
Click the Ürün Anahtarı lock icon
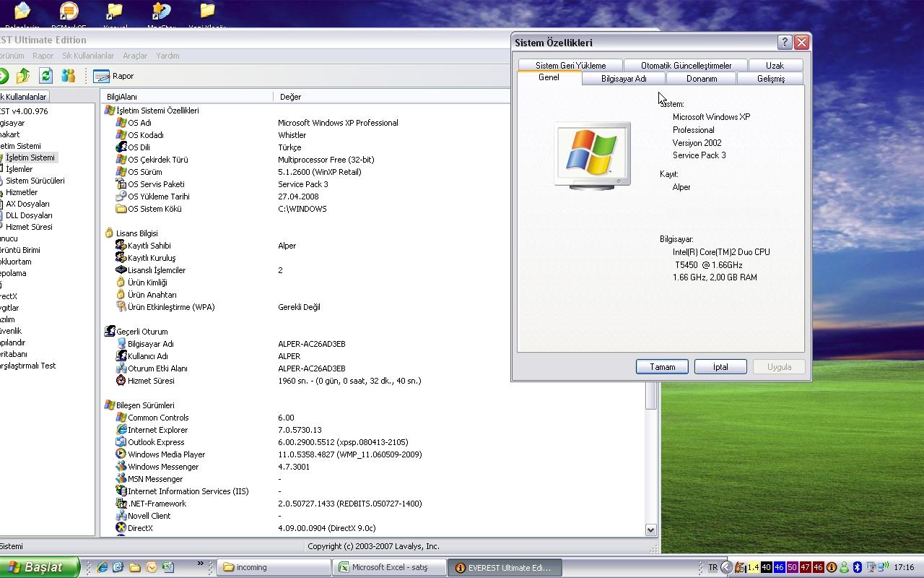pos(121,295)
